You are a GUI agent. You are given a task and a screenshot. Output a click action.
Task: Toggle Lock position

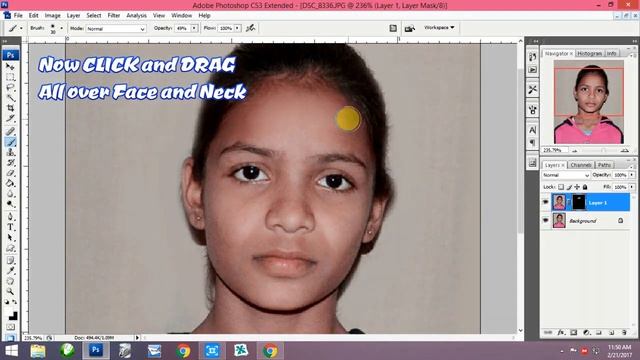(577, 187)
